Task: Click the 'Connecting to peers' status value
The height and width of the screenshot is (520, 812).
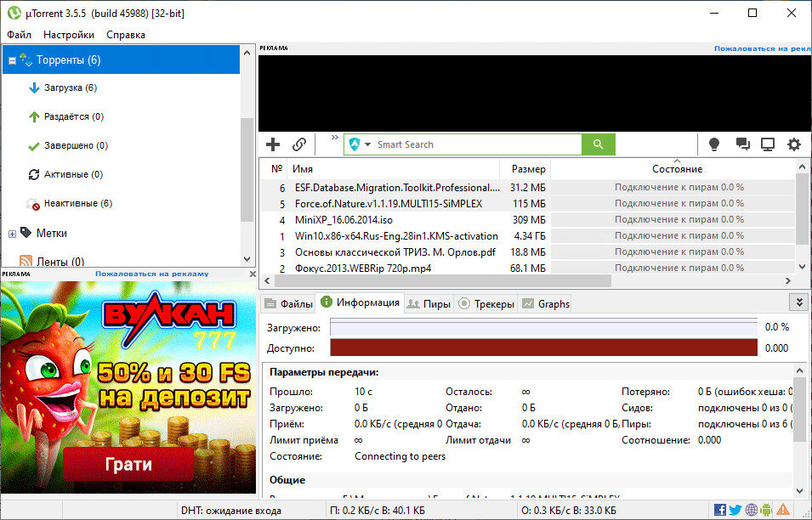Action: pyautogui.click(x=400, y=456)
